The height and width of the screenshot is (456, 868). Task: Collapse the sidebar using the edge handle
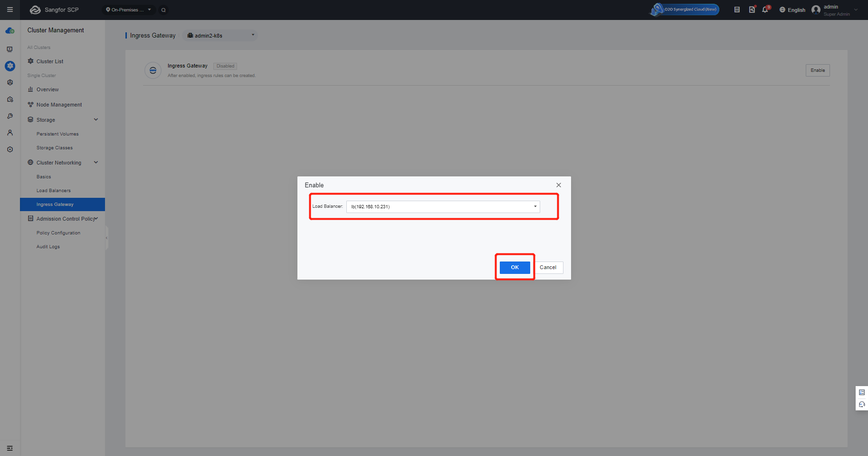coord(106,238)
